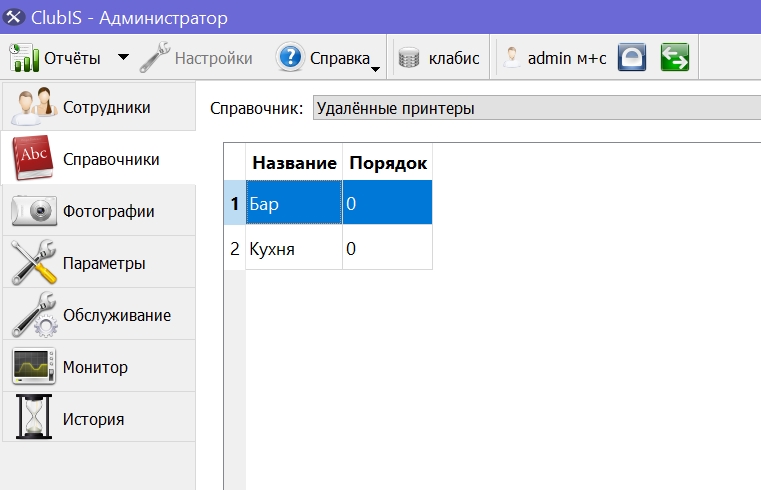Click the клабис database icon

tap(409, 58)
